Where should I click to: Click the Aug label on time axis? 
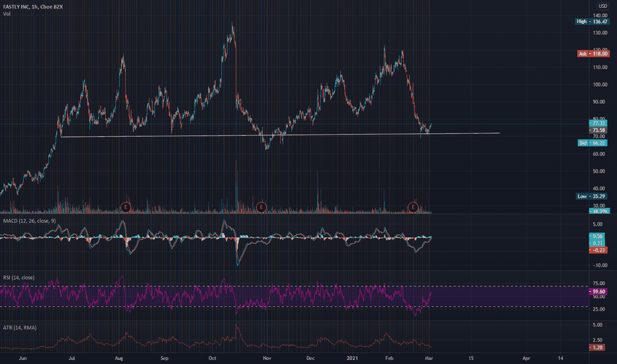coord(119,359)
